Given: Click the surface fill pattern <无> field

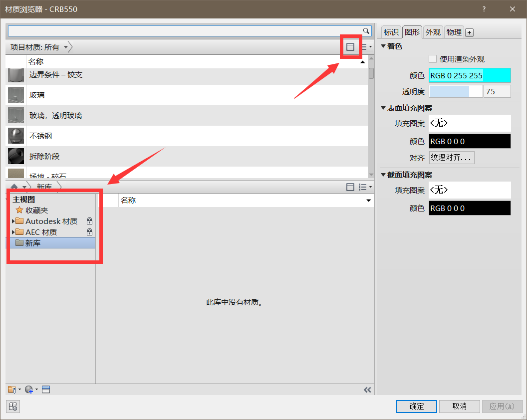Looking at the screenshot, I should pyautogui.click(x=470, y=123).
